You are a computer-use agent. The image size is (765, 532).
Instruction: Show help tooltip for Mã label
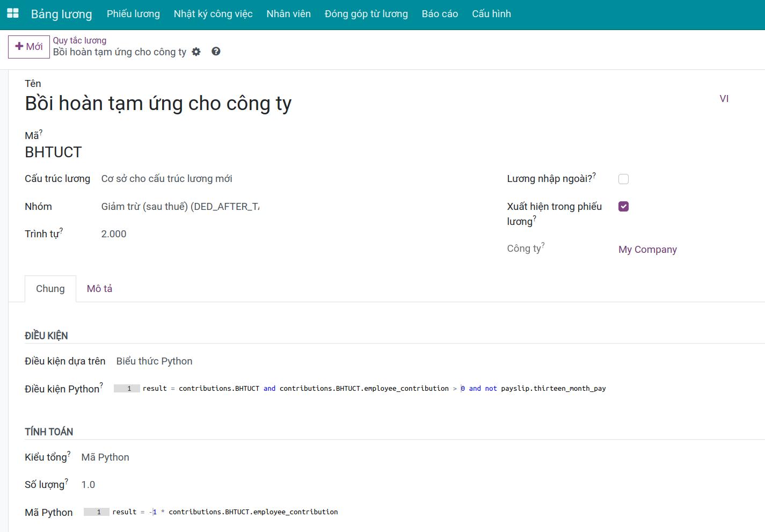41,132
